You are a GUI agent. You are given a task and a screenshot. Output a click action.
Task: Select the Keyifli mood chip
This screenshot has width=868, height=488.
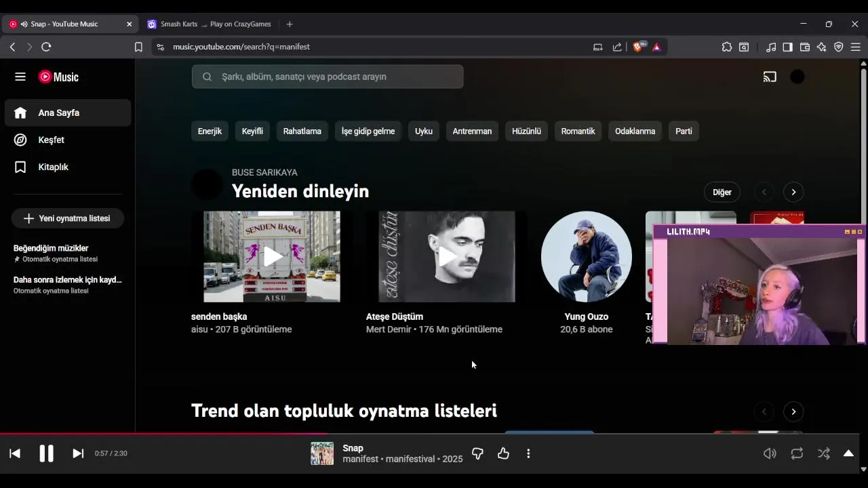(x=252, y=131)
